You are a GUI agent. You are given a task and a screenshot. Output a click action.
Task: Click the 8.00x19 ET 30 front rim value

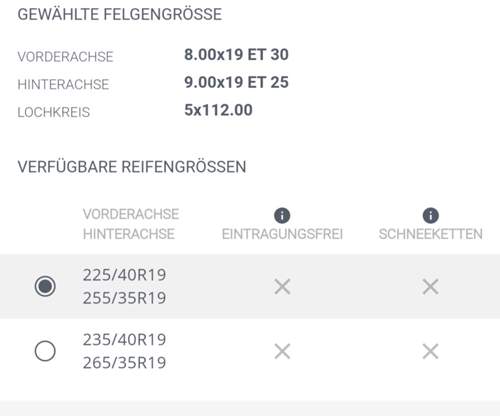(x=236, y=55)
